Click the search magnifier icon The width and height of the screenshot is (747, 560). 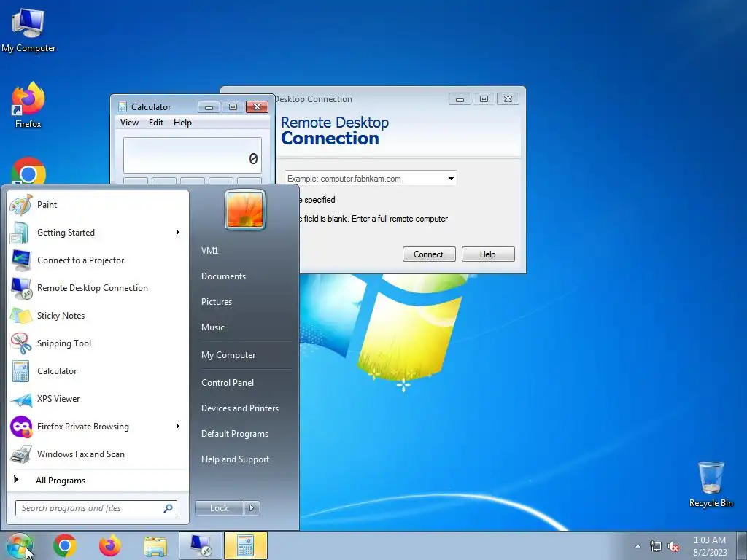[169, 508]
